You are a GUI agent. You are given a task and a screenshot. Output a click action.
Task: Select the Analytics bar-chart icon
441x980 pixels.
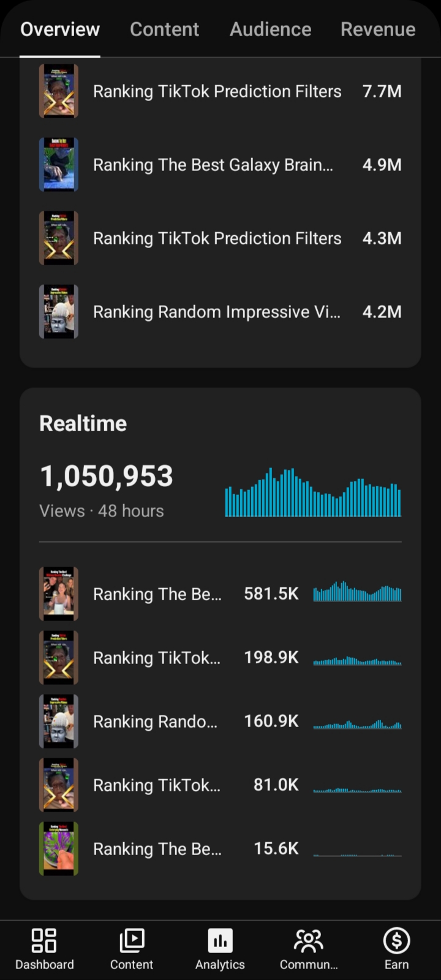220,940
